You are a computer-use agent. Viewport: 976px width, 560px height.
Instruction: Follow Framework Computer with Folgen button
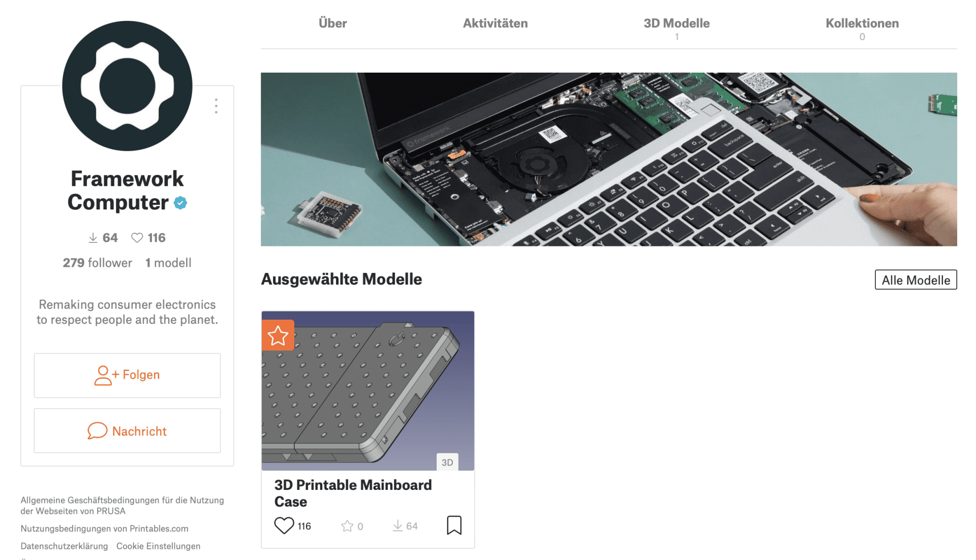pos(127,375)
